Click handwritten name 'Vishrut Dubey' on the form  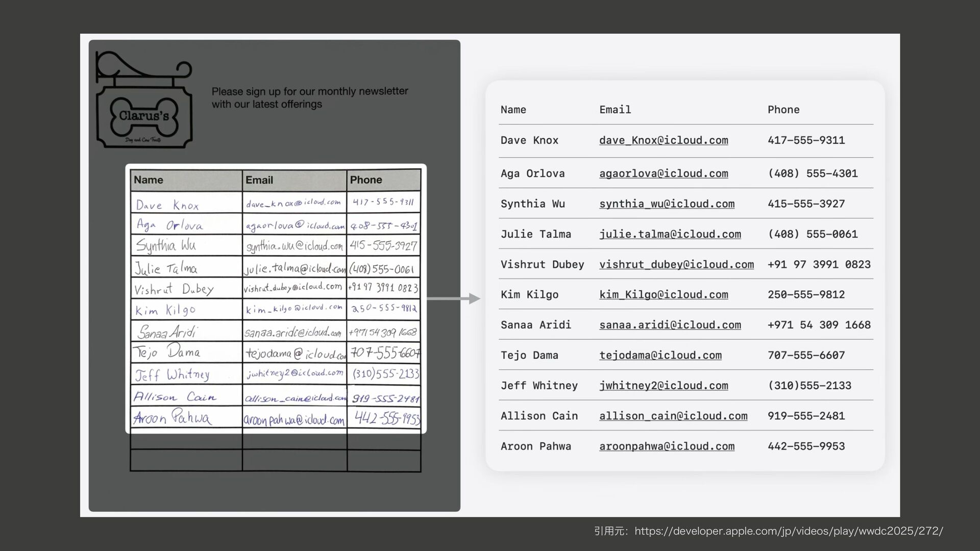pyautogui.click(x=174, y=289)
